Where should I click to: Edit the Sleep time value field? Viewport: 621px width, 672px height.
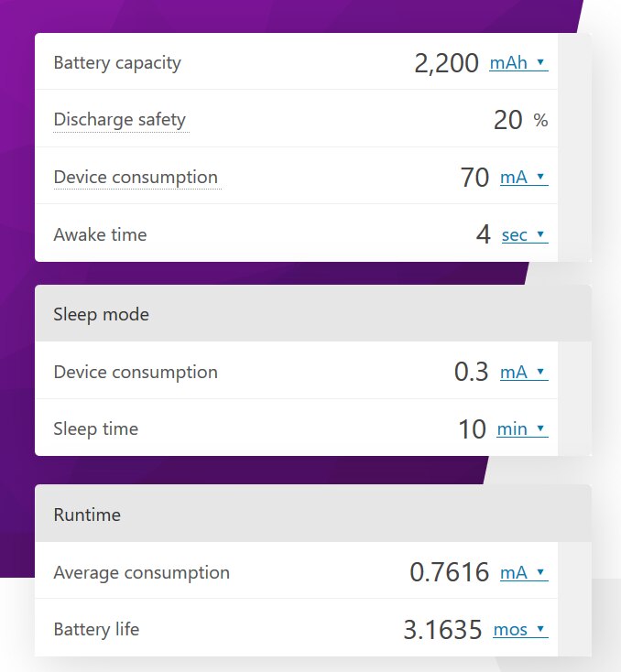[x=472, y=429]
